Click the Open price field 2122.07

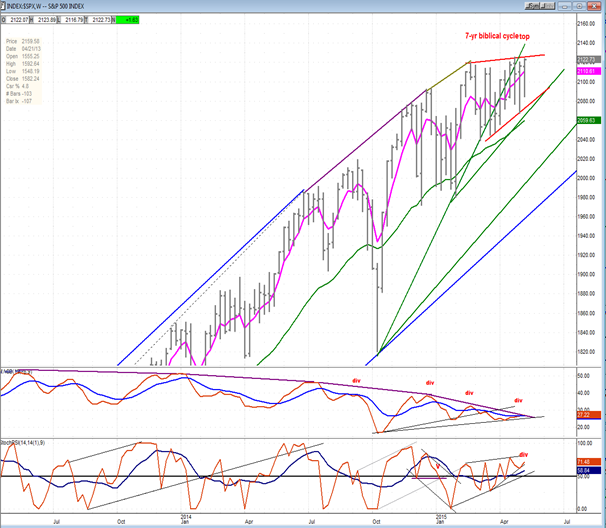(18, 20)
